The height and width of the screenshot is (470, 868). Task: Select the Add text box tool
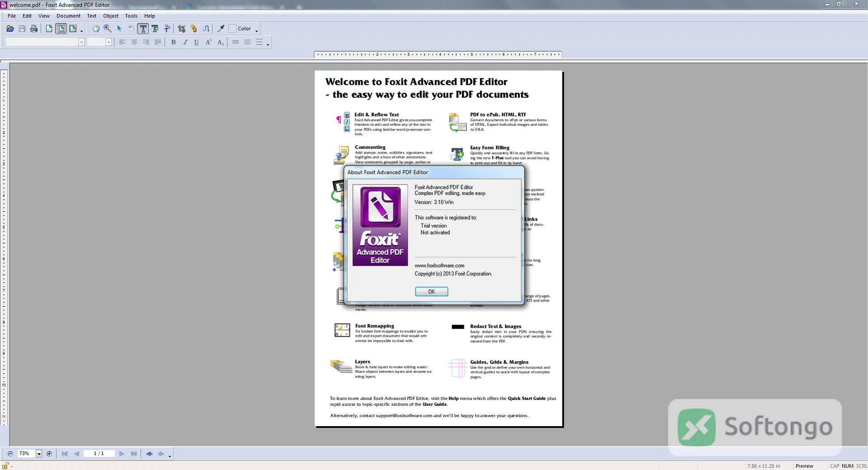click(x=155, y=28)
